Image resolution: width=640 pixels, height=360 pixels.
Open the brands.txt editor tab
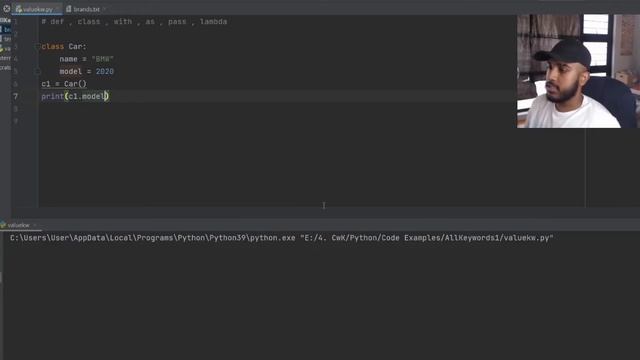(x=86, y=9)
